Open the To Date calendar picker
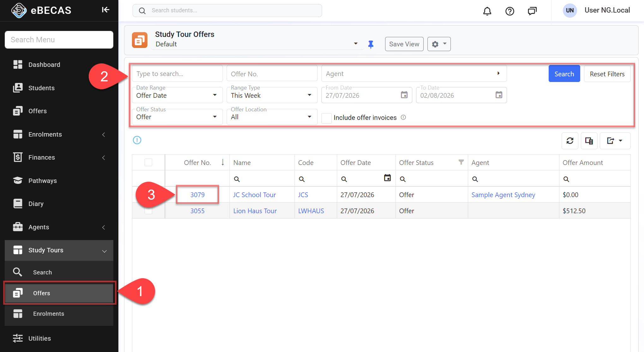The width and height of the screenshot is (644, 352). tap(499, 95)
